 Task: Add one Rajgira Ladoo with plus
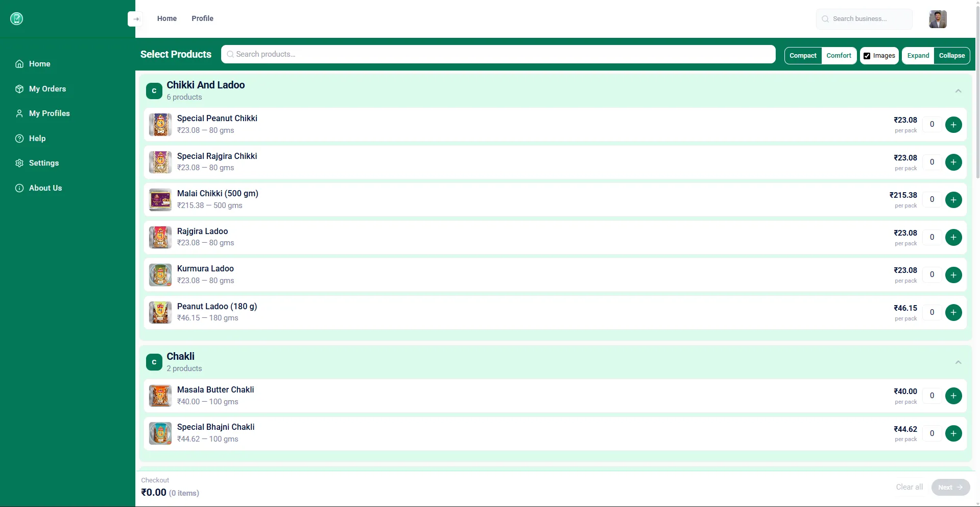click(953, 237)
